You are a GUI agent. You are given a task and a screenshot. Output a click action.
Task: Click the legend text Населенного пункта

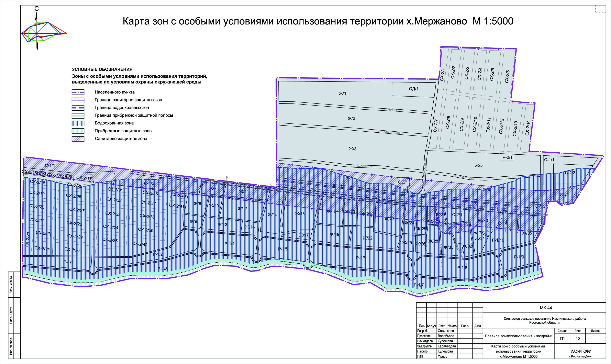point(115,92)
